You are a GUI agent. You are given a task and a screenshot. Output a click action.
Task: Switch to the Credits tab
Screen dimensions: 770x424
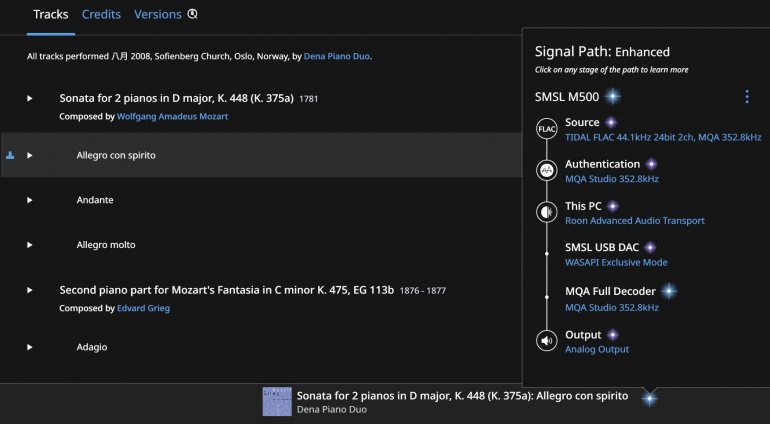(x=101, y=14)
